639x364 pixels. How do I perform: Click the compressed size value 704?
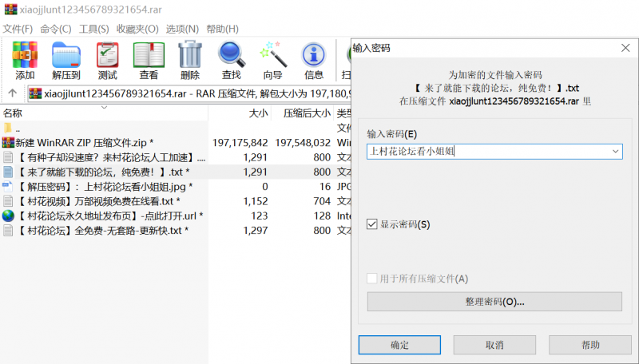(322, 201)
